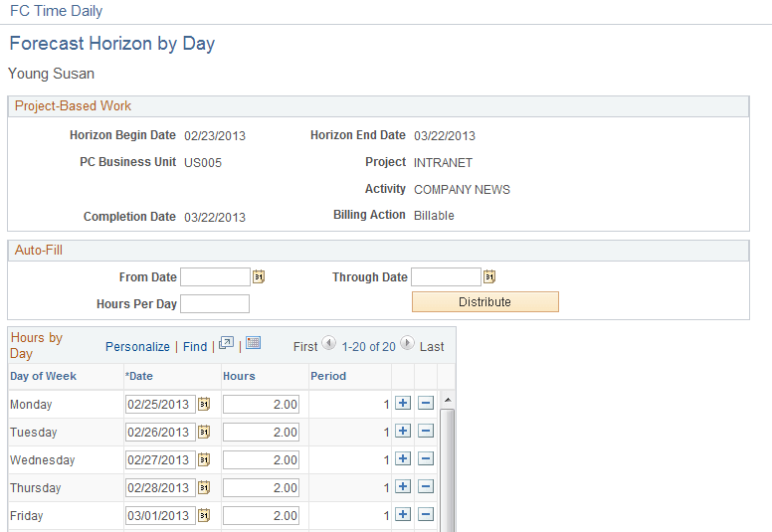Delete the Friday row
Image resolution: width=772 pixels, height=532 pixels.
pos(426,514)
